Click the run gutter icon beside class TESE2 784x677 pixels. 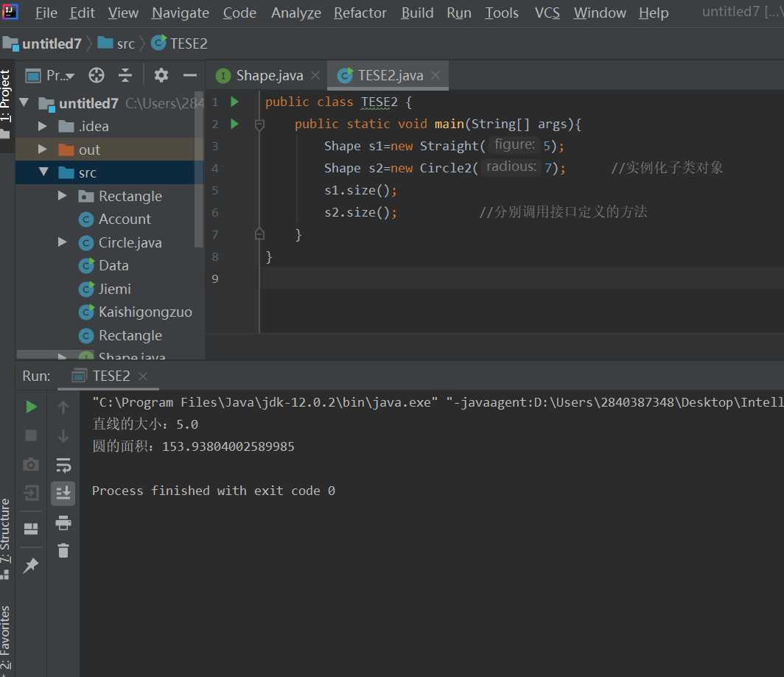tap(234, 102)
